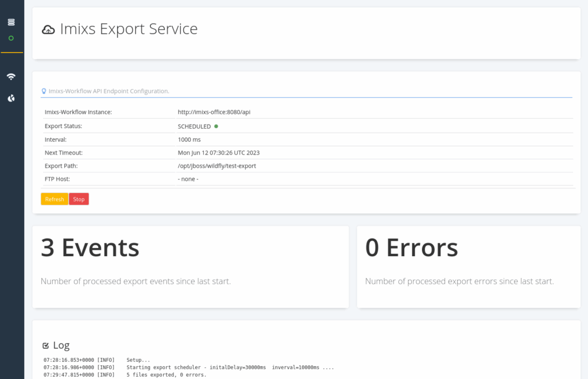Screen dimensions: 588x379
Task: Open the pie chart icon in sidebar
Action: point(11,98)
